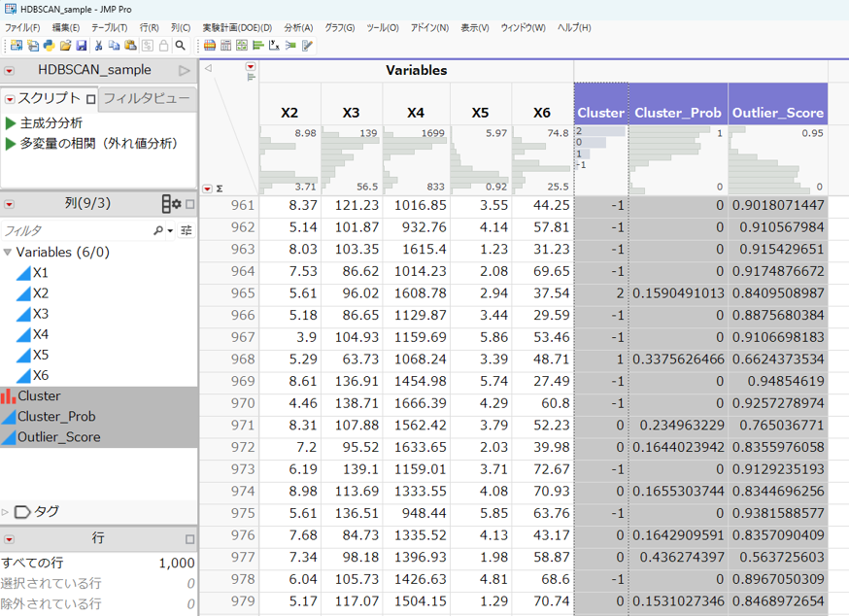Click the X2 histogram thumbnail

coord(289,160)
